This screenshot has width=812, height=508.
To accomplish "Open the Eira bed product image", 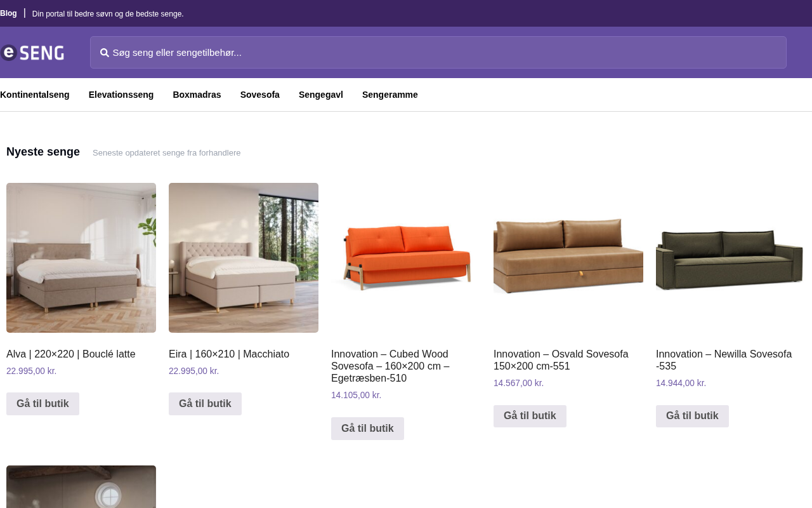I will (x=244, y=258).
